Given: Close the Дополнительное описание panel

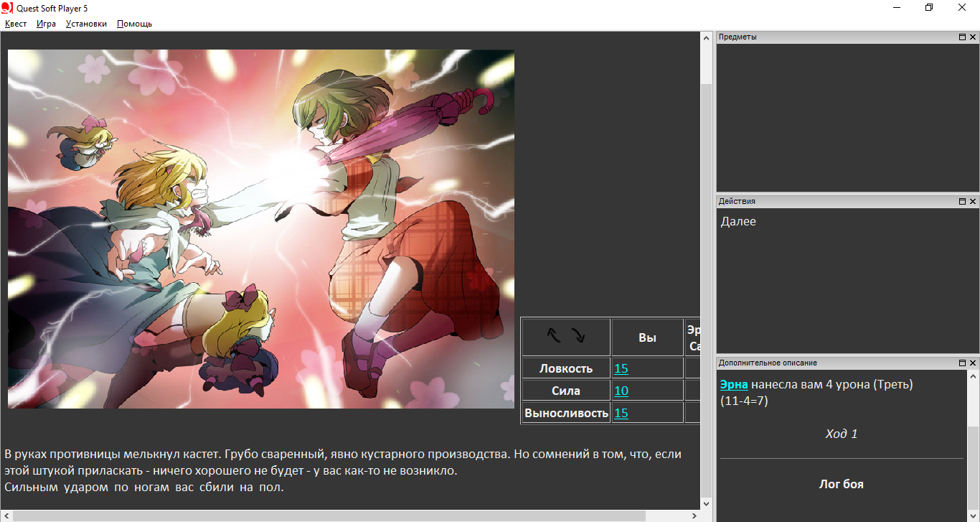Looking at the screenshot, I should pos(973,363).
